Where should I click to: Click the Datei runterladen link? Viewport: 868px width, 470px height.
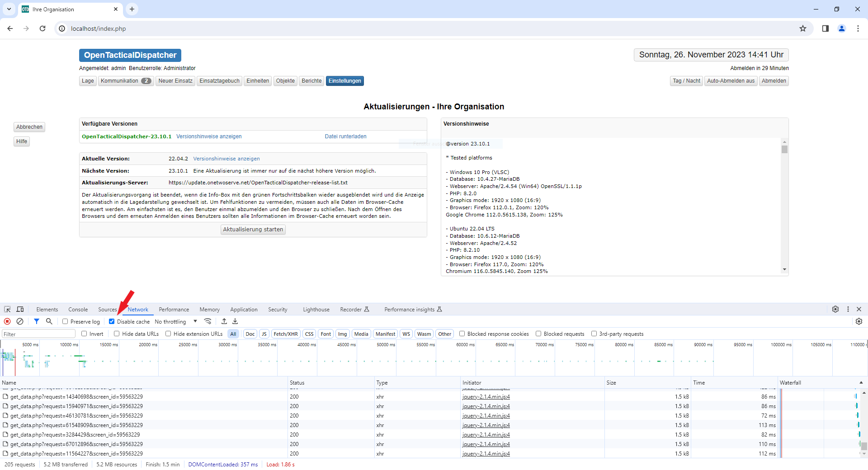tap(346, 136)
